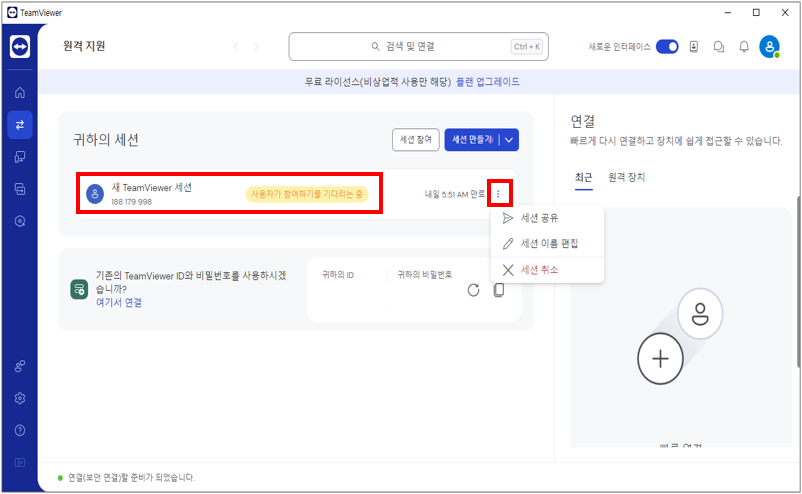
Task: Select the Remote Support arrows icon in sidebar
Action: click(x=20, y=125)
